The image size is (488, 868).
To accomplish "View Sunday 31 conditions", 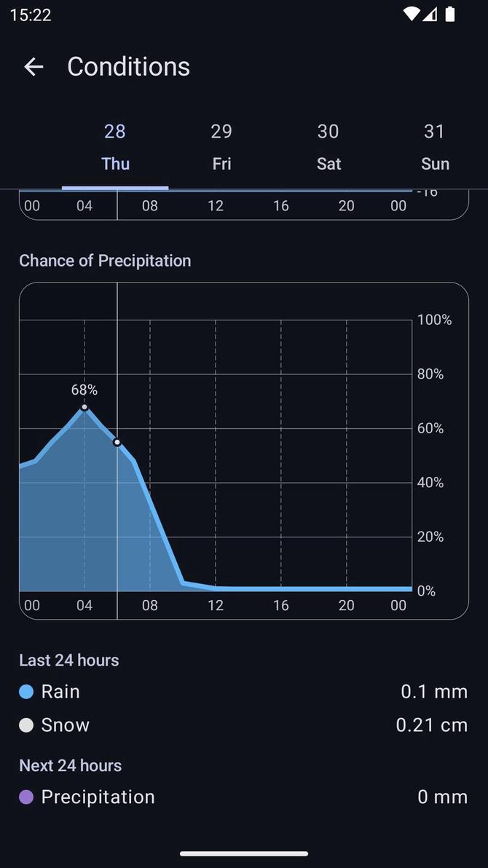I will pos(434,146).
